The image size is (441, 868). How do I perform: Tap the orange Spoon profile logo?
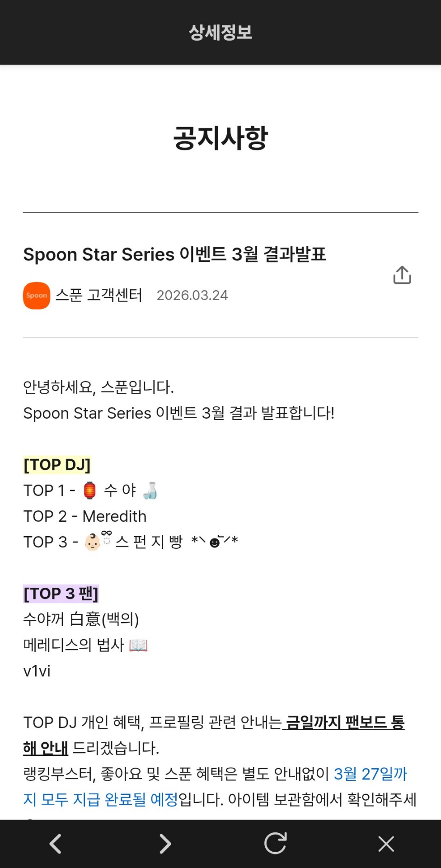pos(37,296)
